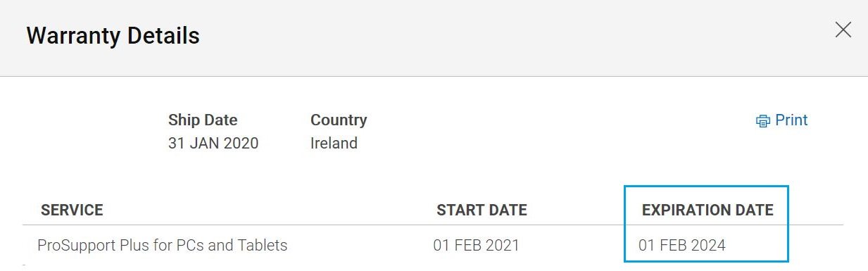The image size is (868, 271).
Task: Click the Ship Date label
Action: 203,120
